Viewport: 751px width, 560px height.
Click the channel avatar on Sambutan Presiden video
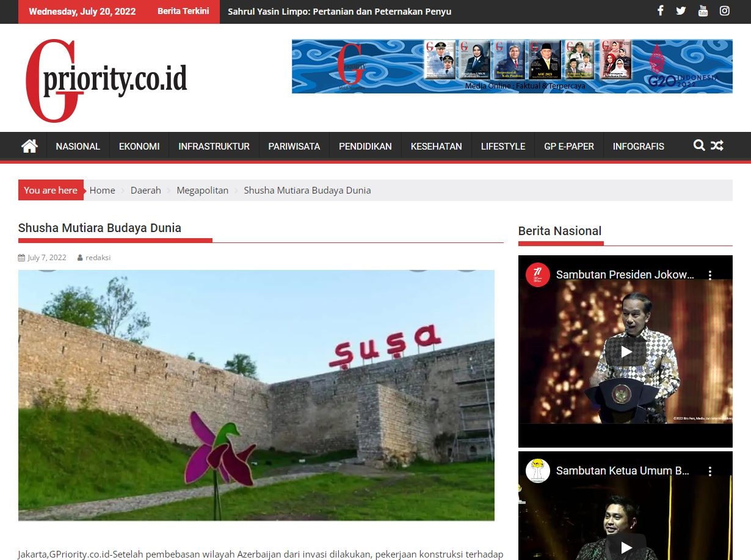pyautogui.click(x=538, y=275)
